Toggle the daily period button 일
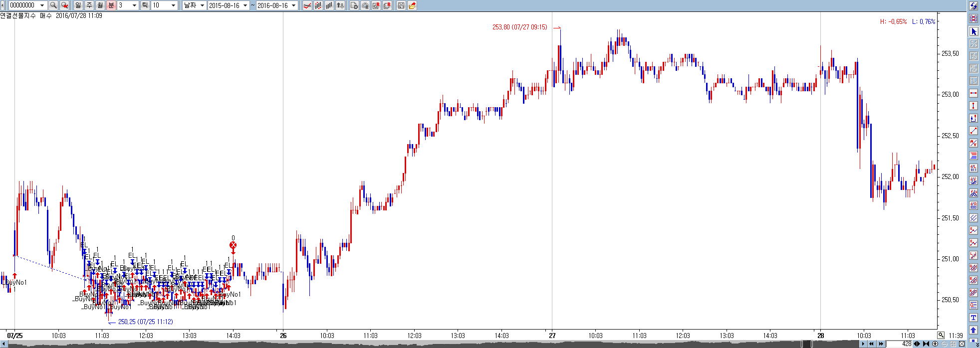This screenshot has width=980, height=348. pos(78,5)
